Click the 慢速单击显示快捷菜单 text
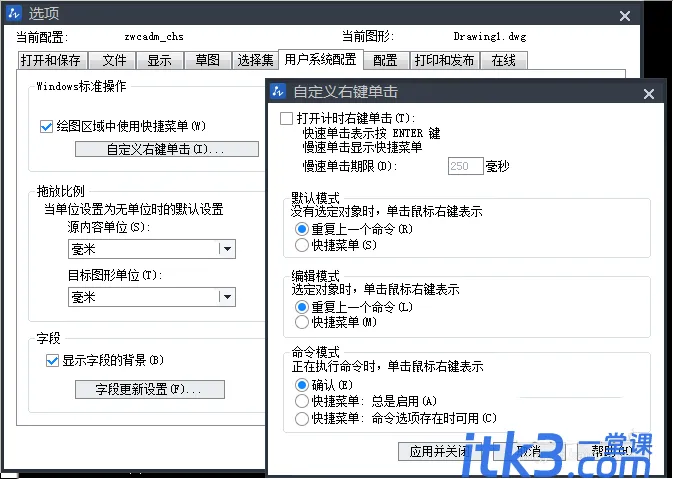The image size is (673, 479). click(362, 147)
